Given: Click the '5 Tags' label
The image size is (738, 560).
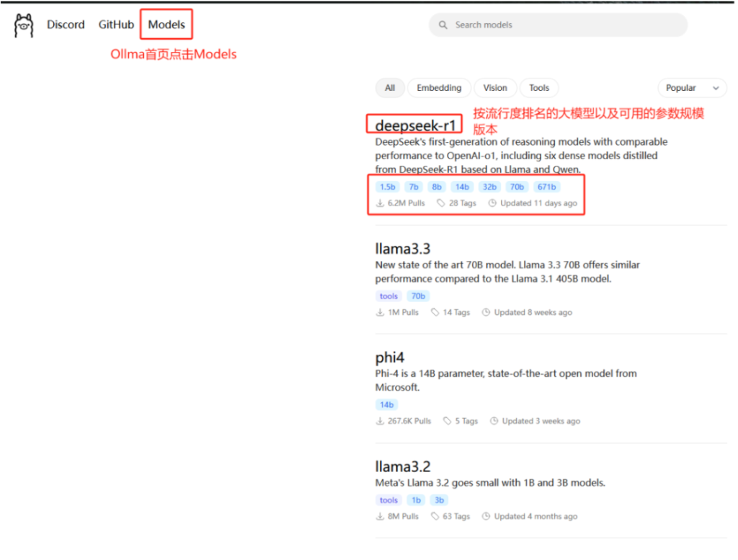Looking at the screenshot, I should point(466,421).
